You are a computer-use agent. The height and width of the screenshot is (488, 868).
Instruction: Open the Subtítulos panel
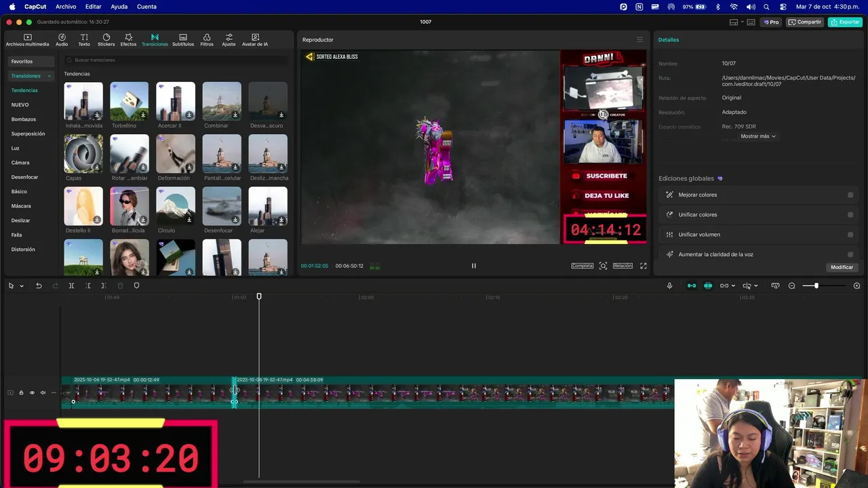(183, 40)
